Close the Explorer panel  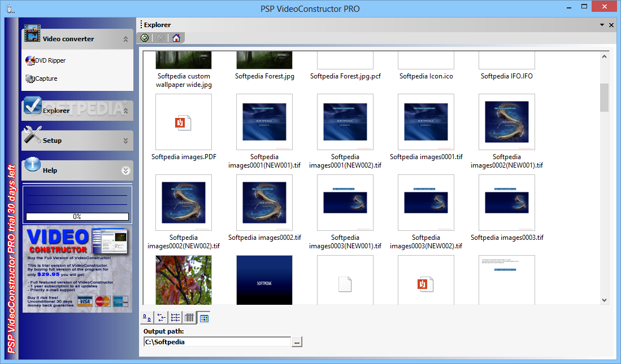point(611,25)
